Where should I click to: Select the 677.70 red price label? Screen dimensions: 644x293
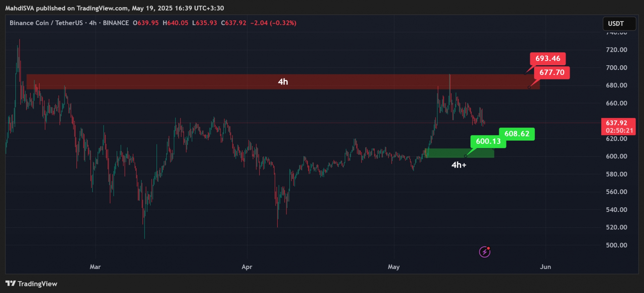coord(552,72)
